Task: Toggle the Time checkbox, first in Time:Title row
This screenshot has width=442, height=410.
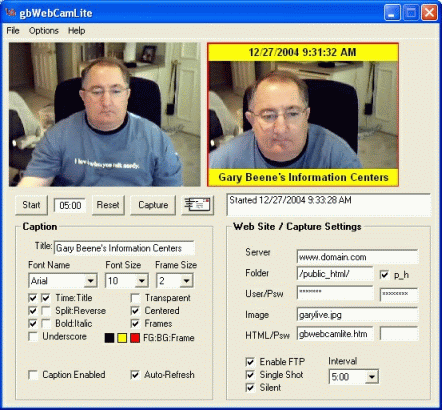Action: pos(33,298)
